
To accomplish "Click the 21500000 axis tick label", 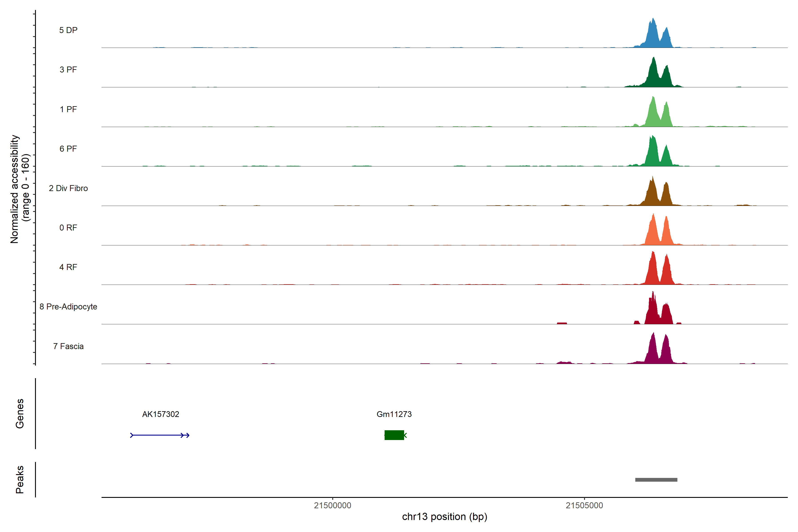I will [x=332, y=505].
